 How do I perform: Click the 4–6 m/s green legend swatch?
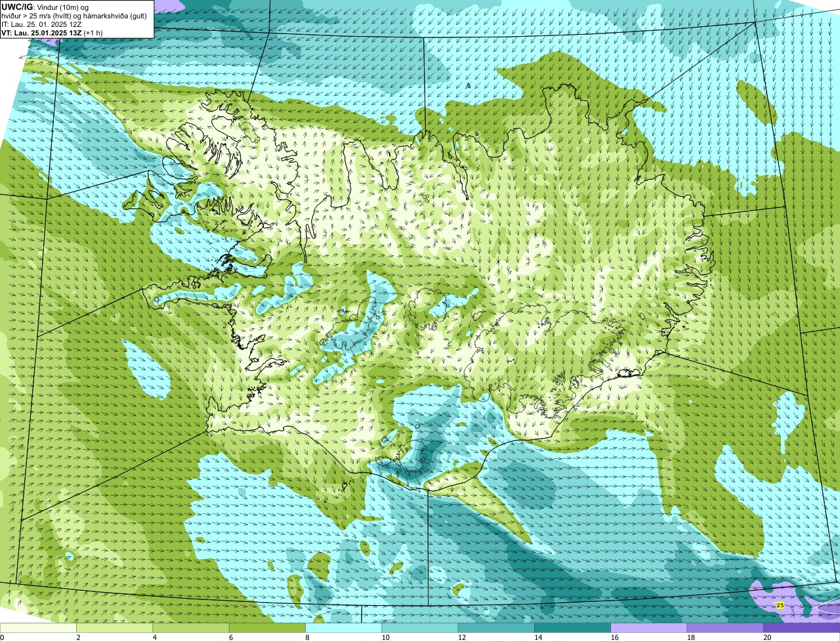click(191, 628)
